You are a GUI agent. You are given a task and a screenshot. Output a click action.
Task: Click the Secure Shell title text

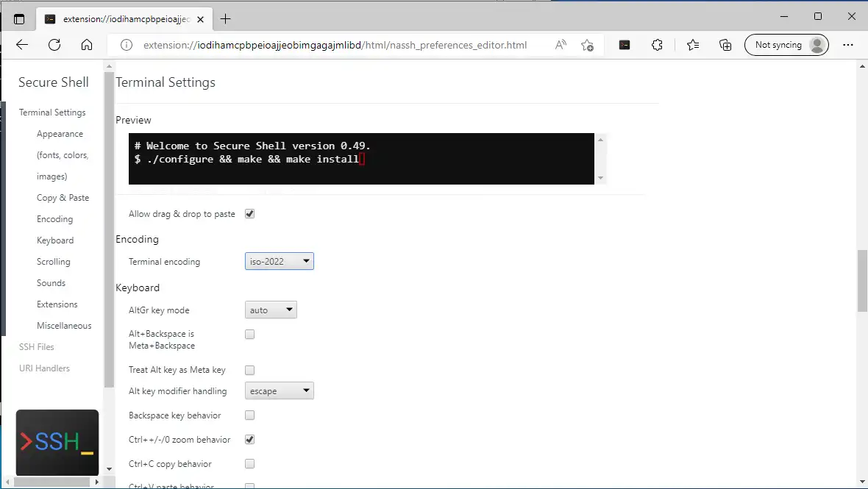[53, 82]
